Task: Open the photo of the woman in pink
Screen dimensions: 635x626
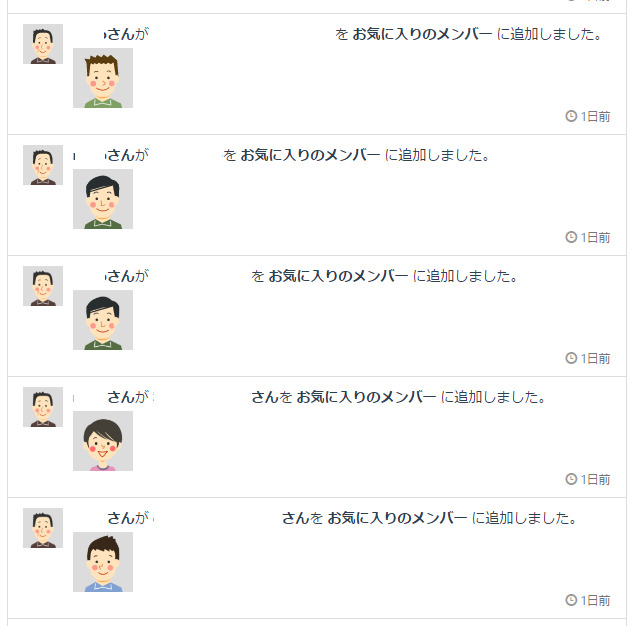Action: (x=103, y=441)
